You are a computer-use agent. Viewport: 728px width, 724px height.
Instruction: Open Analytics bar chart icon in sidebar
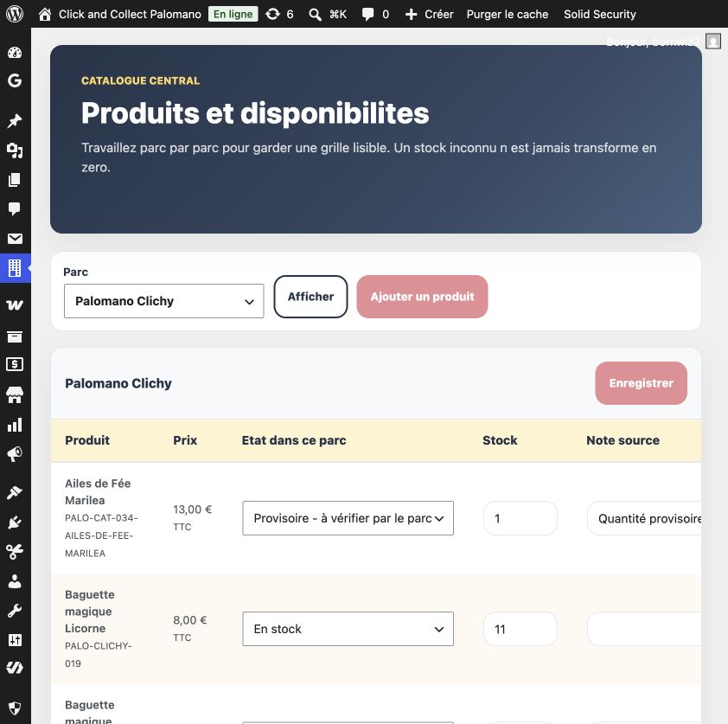point(15,425)
